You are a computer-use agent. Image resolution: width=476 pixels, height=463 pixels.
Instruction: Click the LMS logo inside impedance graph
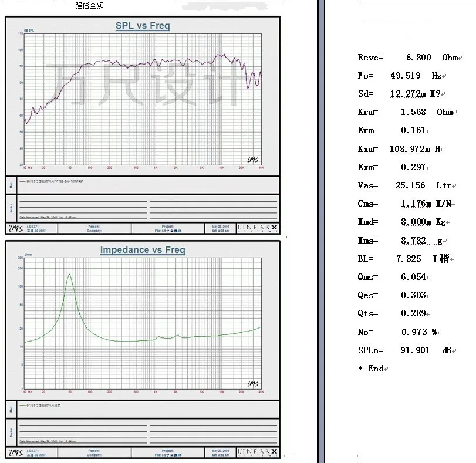[253, 384]
